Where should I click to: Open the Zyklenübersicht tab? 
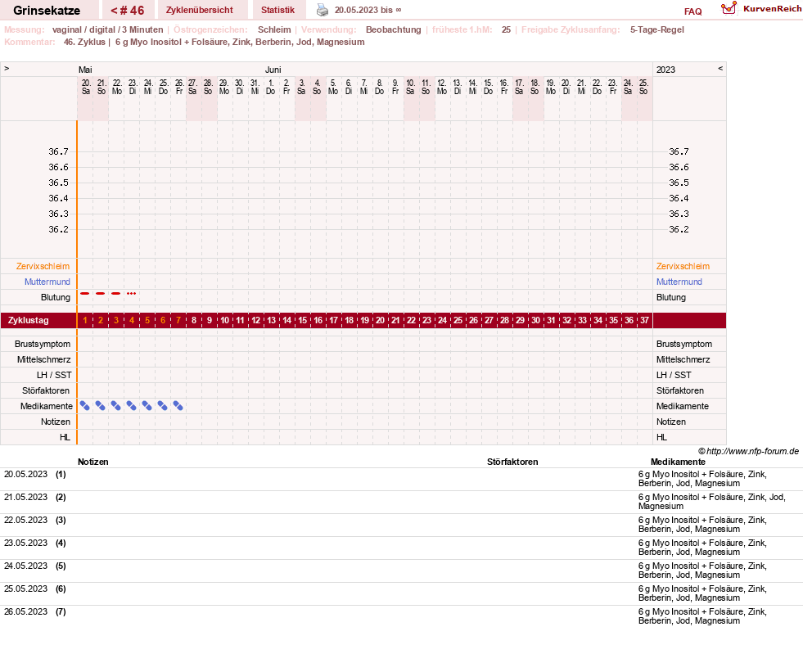[199, 11]
